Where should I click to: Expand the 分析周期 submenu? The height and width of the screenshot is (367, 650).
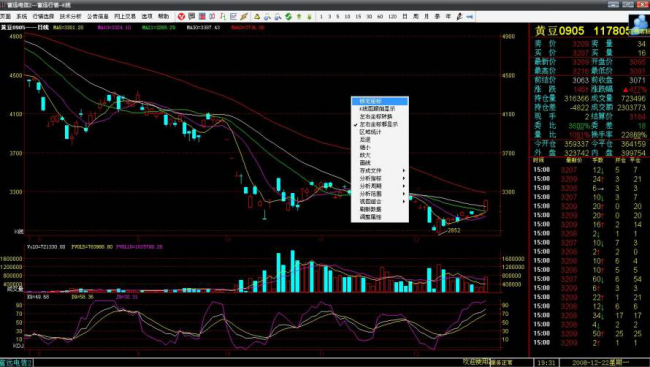click(x=380, y=186)
